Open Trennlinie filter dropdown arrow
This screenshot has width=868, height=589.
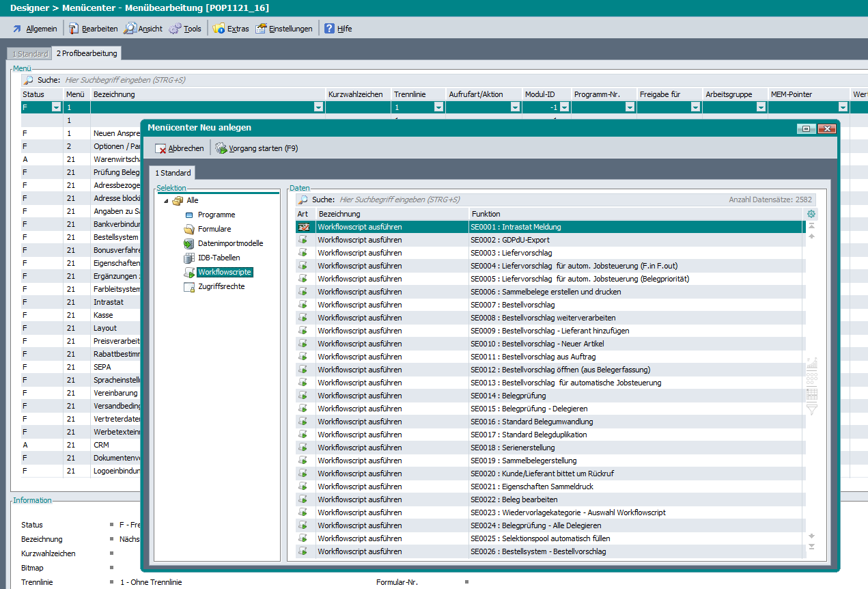click(438, 107)
